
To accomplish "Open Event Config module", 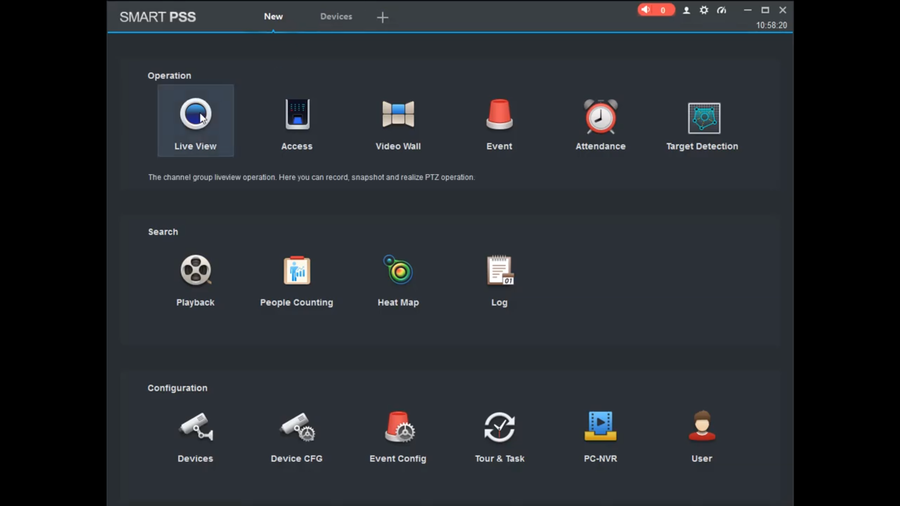I will (399, 427).
